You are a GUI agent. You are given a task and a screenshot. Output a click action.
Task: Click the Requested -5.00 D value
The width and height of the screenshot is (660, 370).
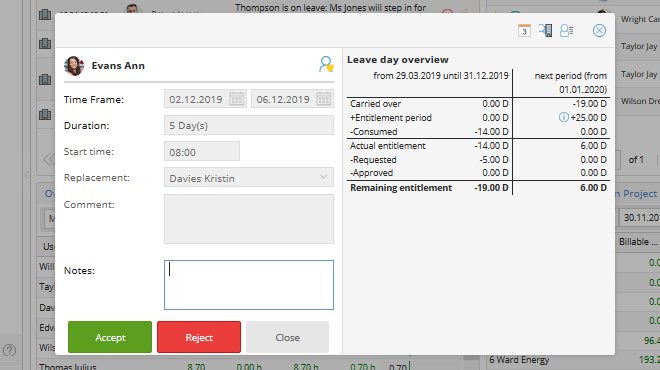494,160
